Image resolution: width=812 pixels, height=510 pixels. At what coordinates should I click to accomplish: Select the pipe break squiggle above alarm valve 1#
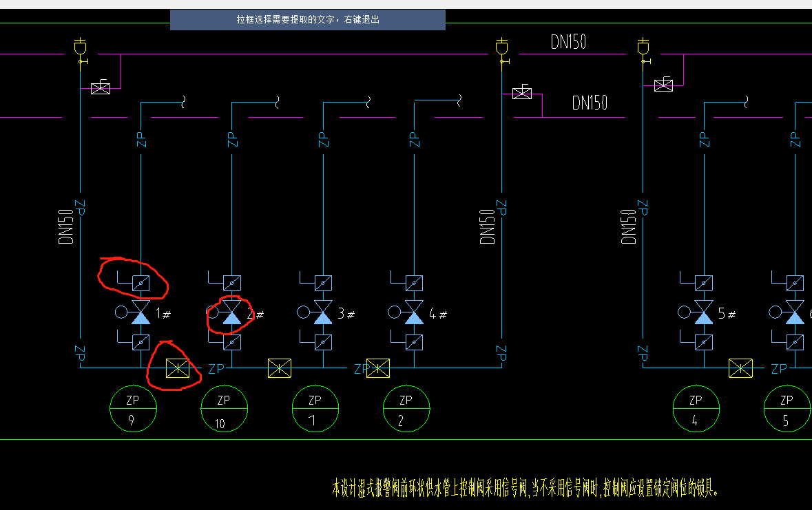tap(183, 102)
